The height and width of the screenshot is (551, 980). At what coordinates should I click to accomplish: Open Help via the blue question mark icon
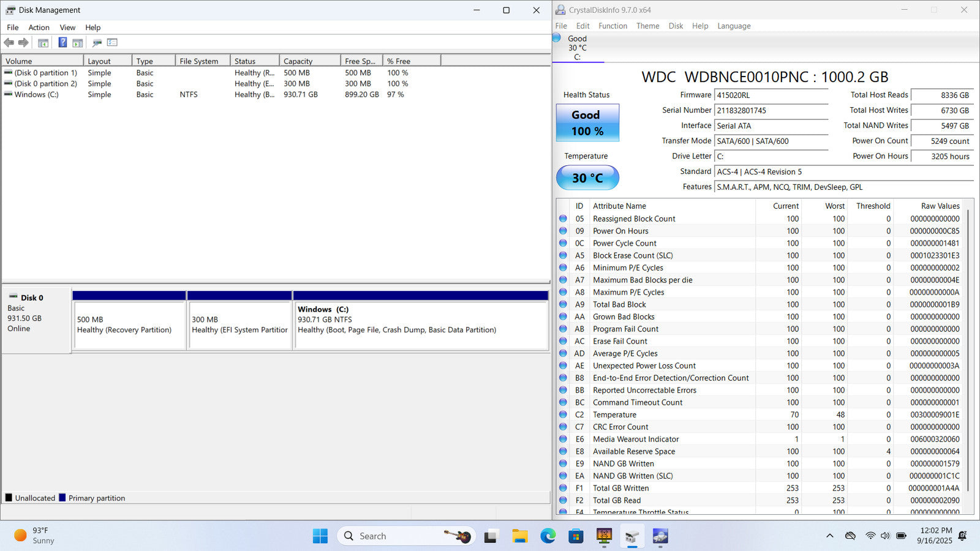[x=62, y=42]
